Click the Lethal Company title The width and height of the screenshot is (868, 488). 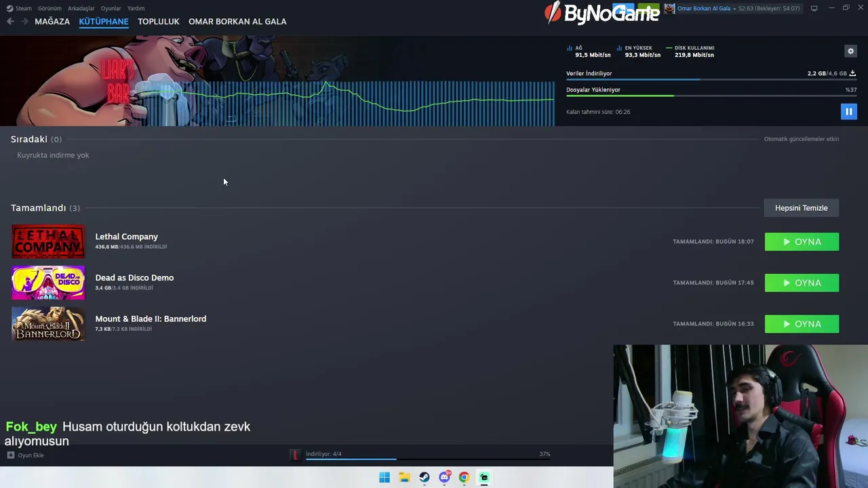[126, 237]
